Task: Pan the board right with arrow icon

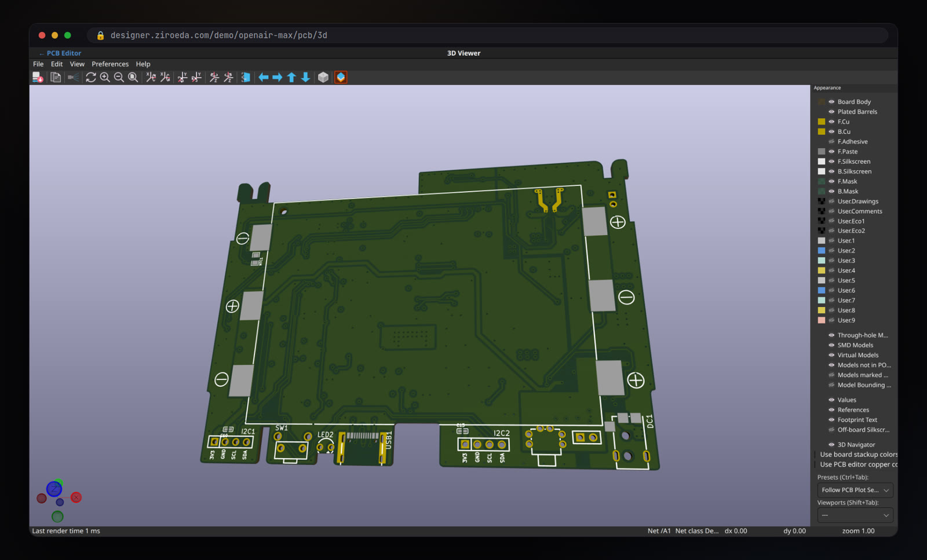Action: [x=278, y=77]
